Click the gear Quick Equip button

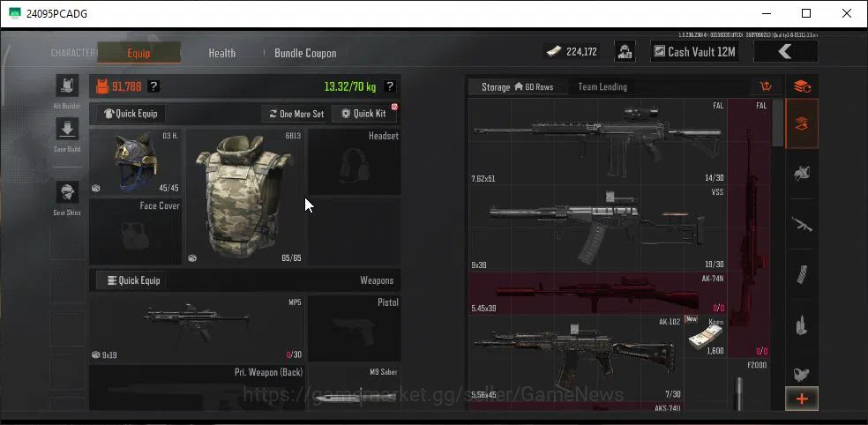[x=131, y=114]
